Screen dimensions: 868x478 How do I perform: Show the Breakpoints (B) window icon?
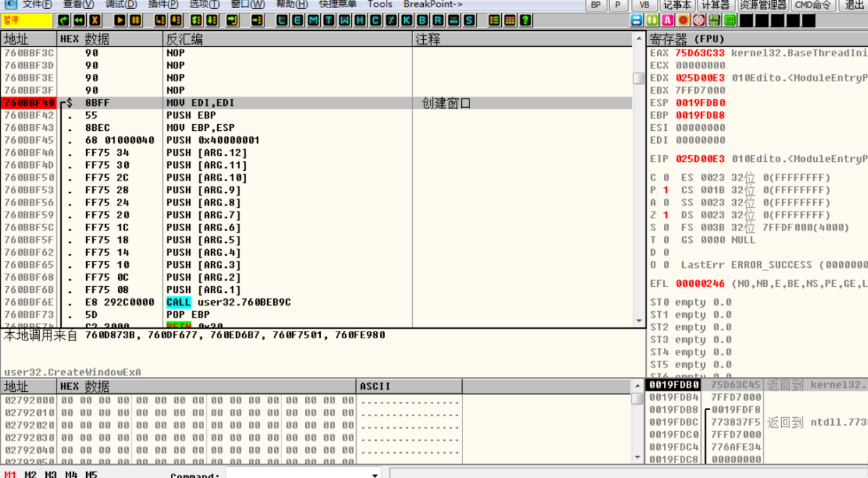pyautogui.click(x=422, y=20)
